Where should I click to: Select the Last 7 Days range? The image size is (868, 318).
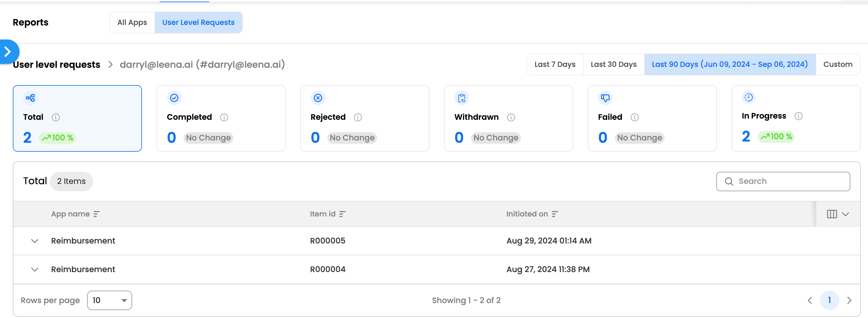(x=555, y=64)
